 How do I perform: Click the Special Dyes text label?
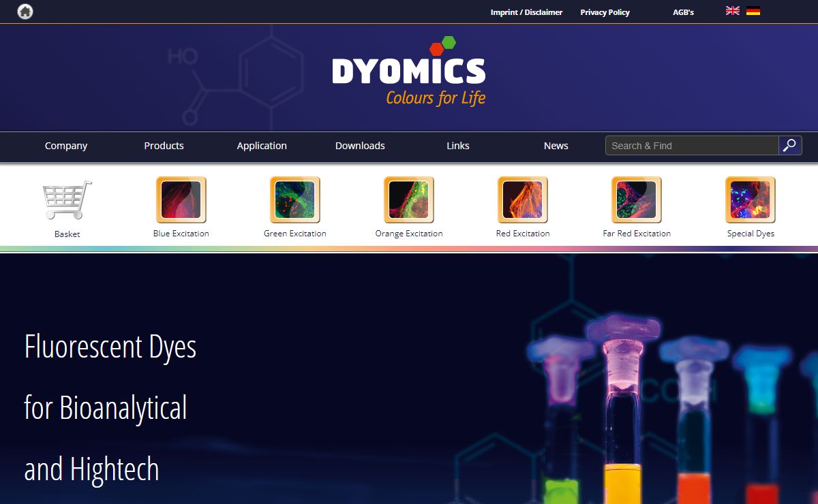(750, 234)
